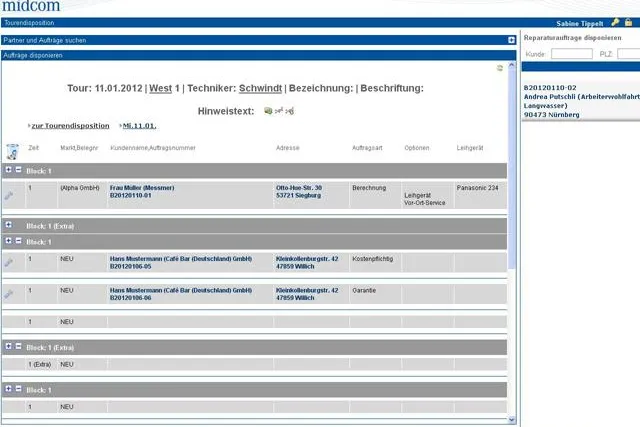Select repair order 820120110-02 in right panel
The image size is (640, 427).
click(550, 88)
